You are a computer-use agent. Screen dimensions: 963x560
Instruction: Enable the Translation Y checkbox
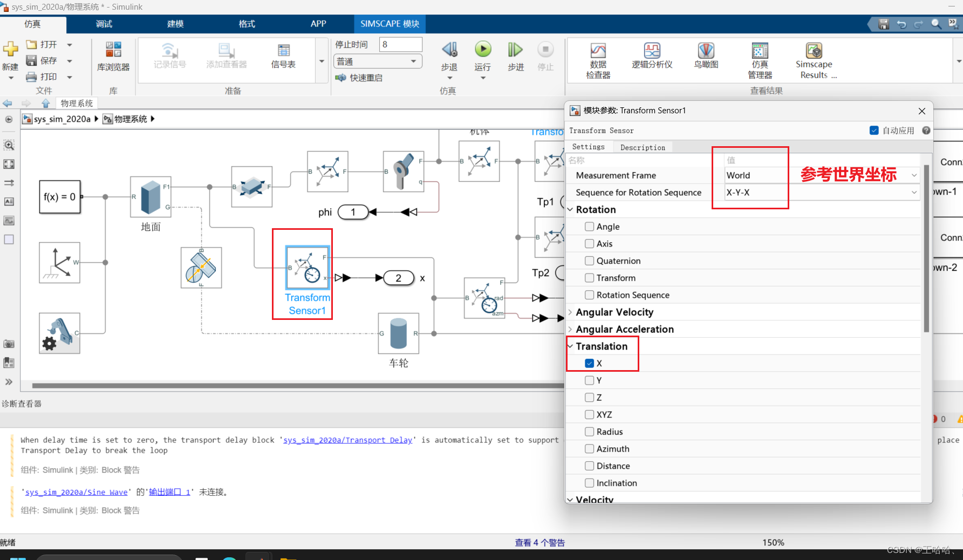(x=590, y=381)
